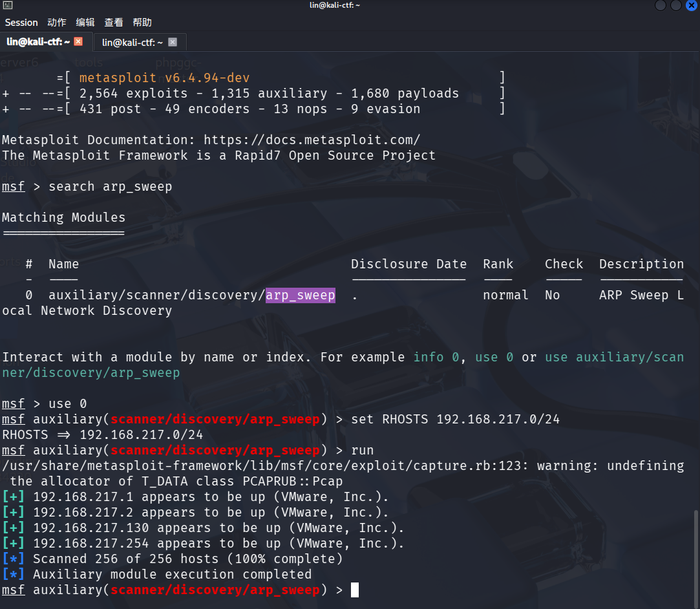This screenshot has height=609, width=700.
Task: Click the 'Matching Modules' heading
Action: (63, 217)
